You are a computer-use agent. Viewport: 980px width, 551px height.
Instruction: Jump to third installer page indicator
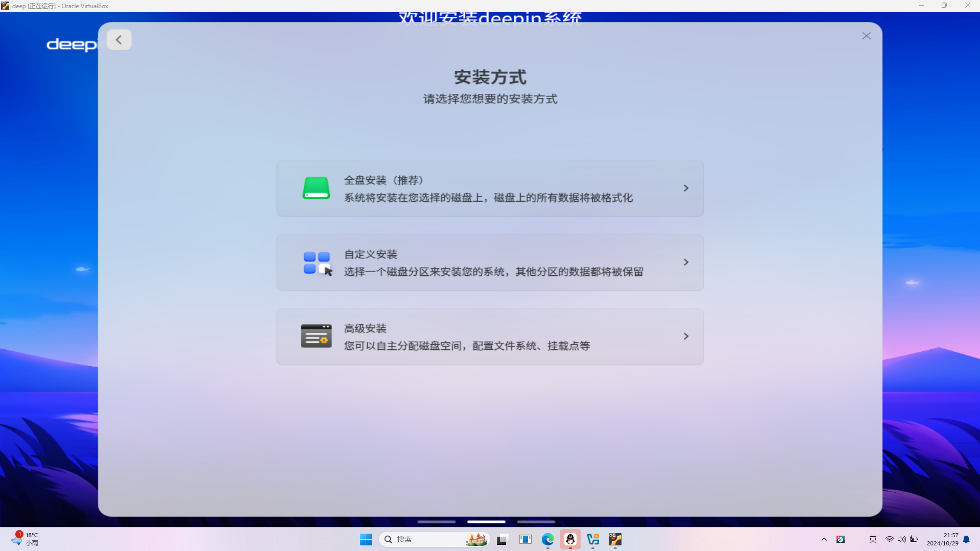(x=536, y=522)
